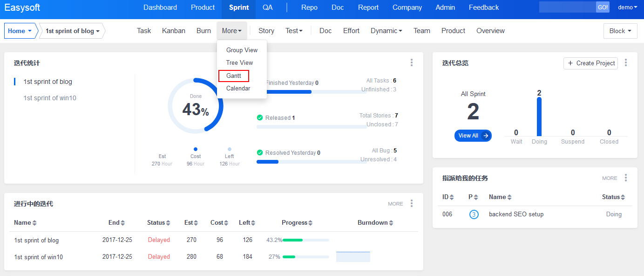Sort my tasks by ID column
The width and height of the screenshot is (644, 276).
coord(448,197)
